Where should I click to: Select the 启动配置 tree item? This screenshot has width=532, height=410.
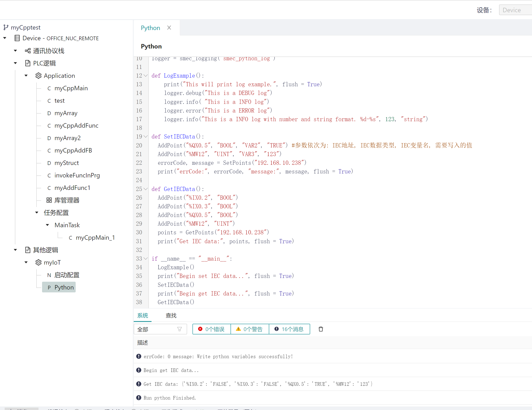[67, 275]
